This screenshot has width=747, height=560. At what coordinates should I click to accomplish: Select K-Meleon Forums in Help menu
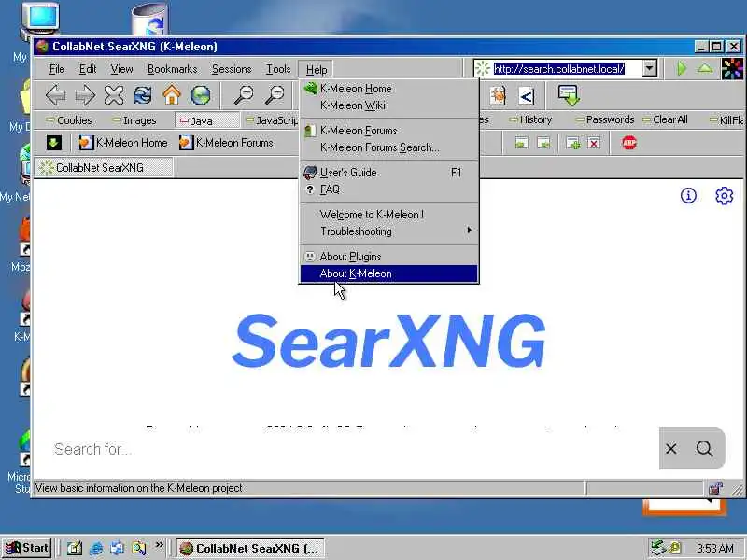[x=388, y=131]
